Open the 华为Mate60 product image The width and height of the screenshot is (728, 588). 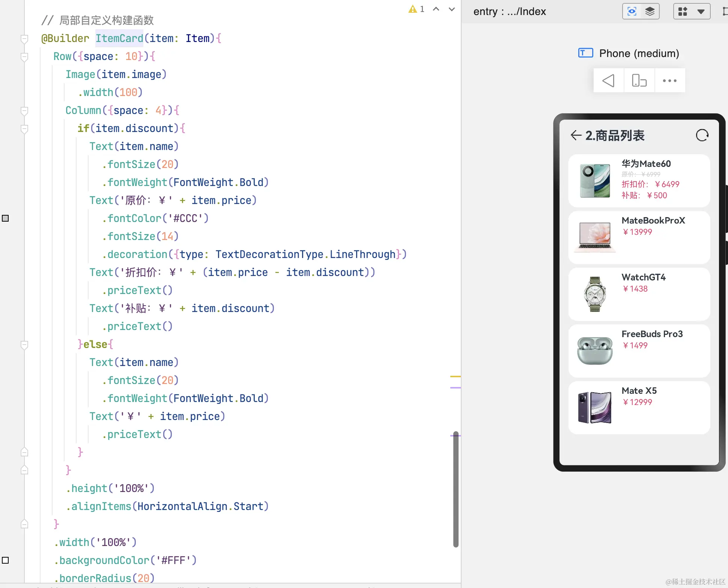595,181
